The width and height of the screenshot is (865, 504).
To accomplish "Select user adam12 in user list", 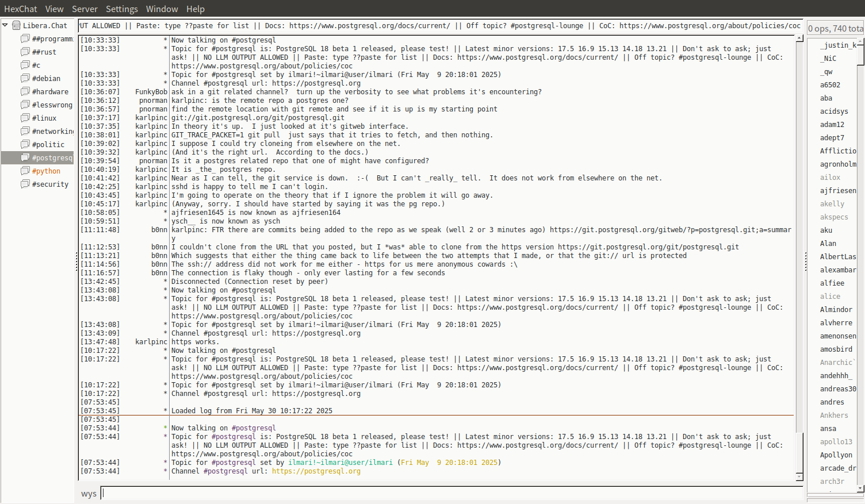I will 832,124.
